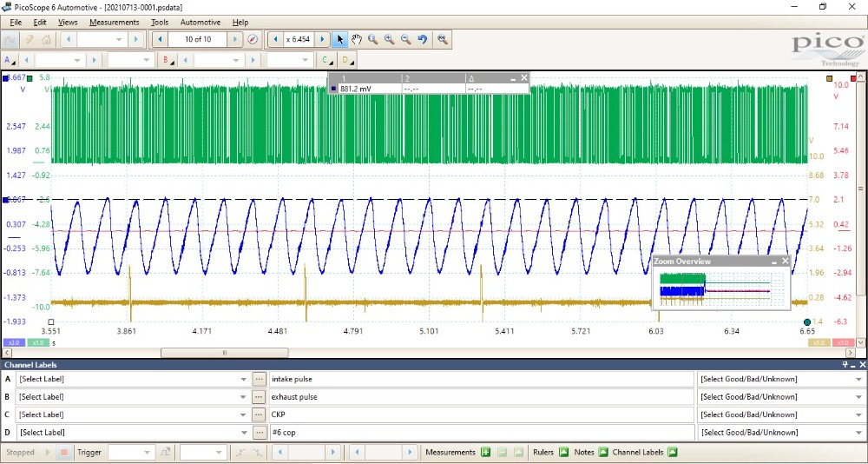
Task: Click the horizontal scrollbar thumb under graph
Action: click(224, 353)
